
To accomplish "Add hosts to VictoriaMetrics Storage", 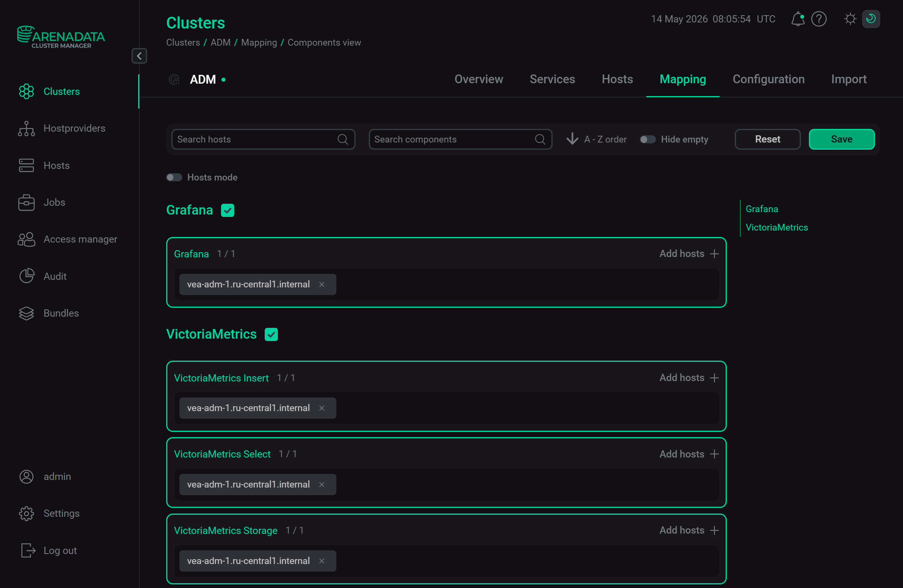I will pyautogui.click(x=689, y=530).
